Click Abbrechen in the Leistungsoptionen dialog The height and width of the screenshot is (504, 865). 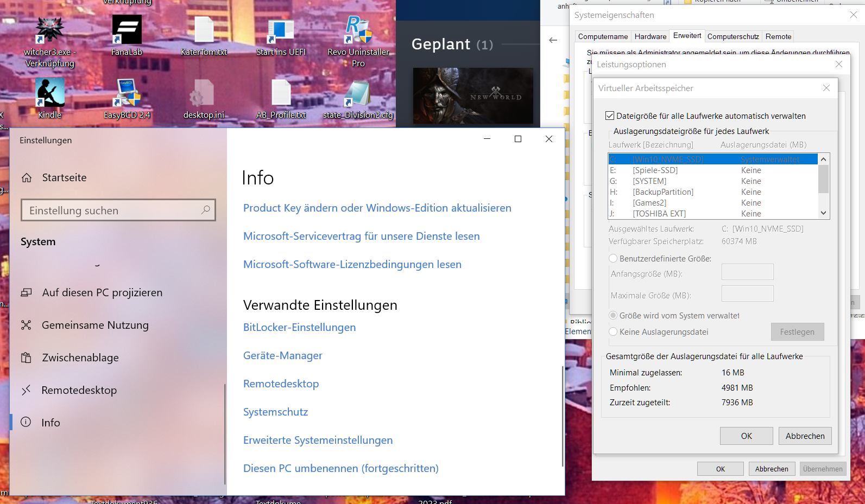[772, 469]
